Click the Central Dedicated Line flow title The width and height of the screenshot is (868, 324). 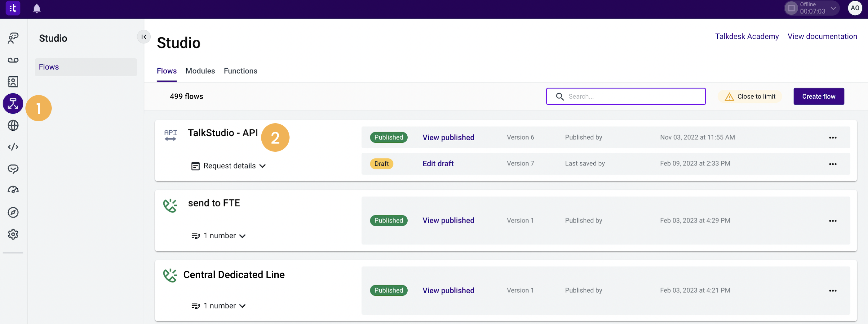234,275
